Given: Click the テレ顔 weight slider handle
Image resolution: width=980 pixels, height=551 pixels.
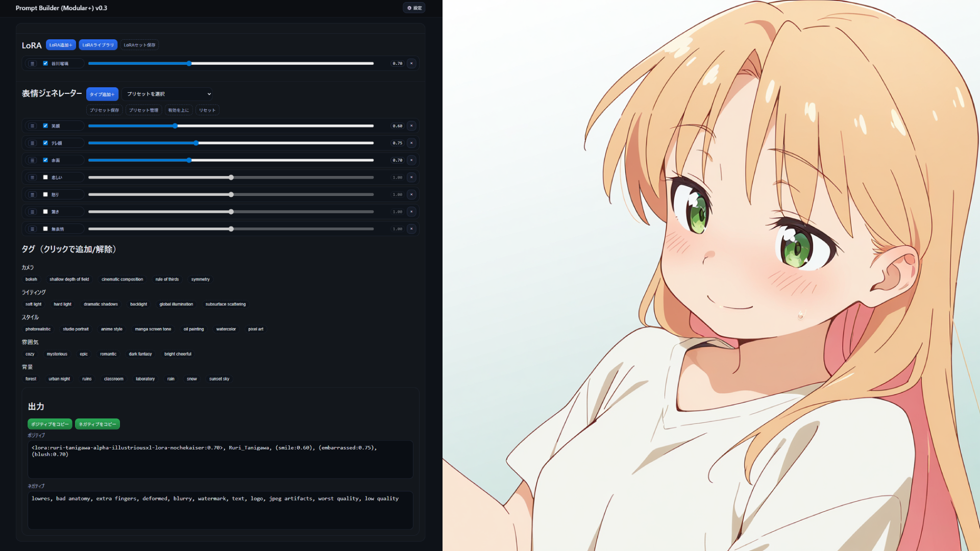Looking at the screenshot, I should click(196, 143).
